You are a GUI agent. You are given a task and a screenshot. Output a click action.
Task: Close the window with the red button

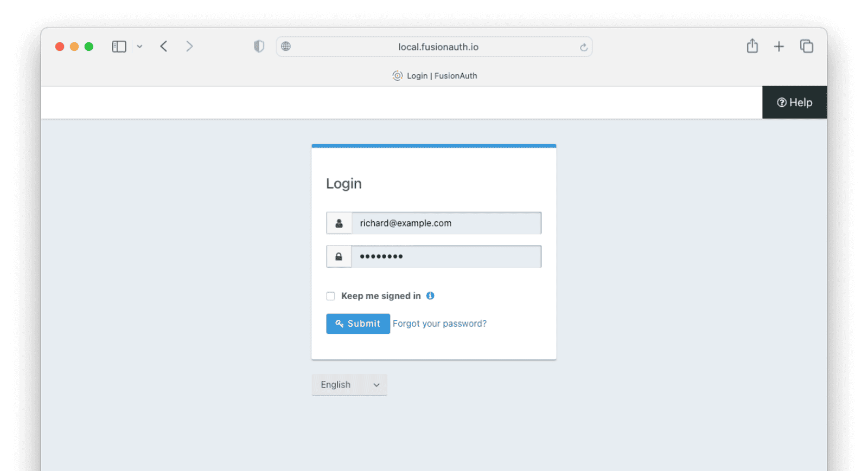tap(60, 47)
